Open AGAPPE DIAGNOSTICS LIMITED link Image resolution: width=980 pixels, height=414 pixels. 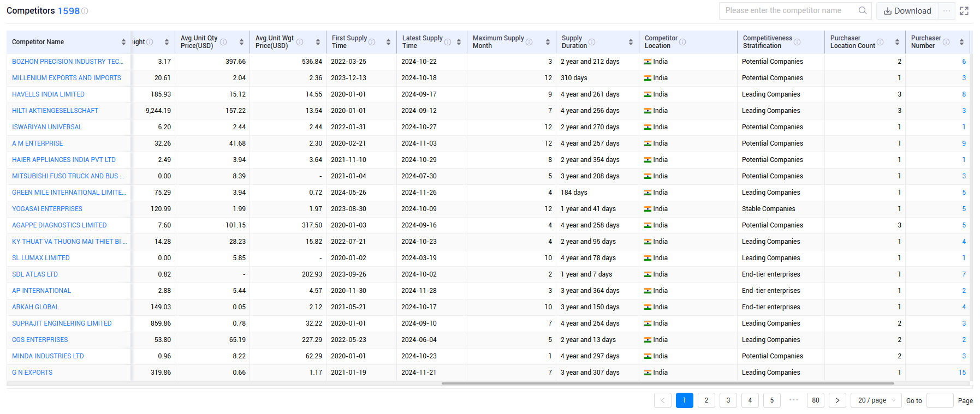[x=60, y=225]
